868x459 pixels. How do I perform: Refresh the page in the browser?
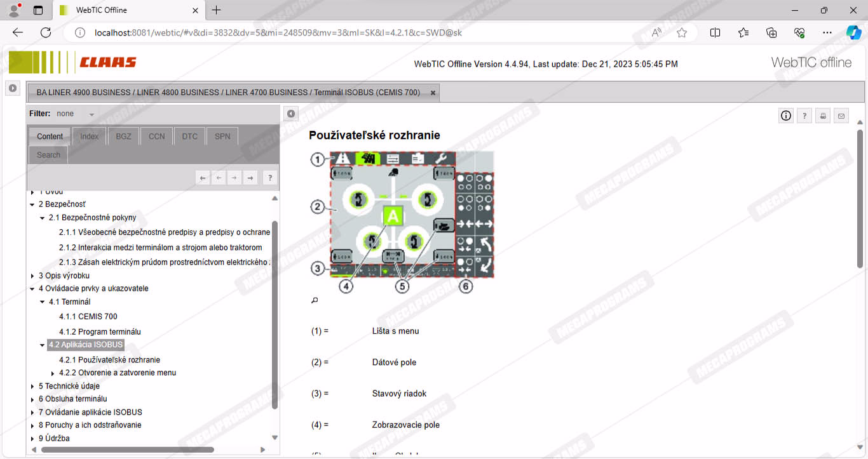pos(46,32)
